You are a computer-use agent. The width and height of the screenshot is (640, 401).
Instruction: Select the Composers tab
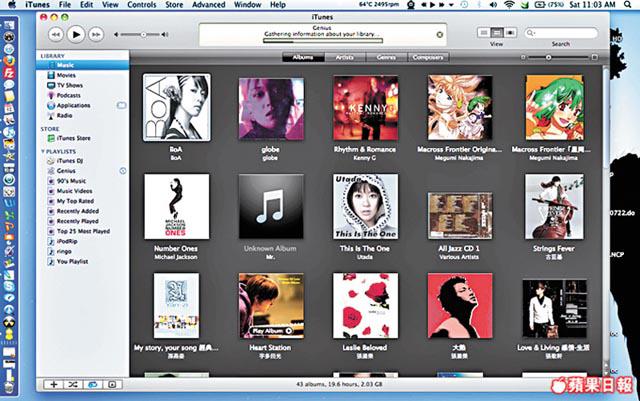coord(428,58)
